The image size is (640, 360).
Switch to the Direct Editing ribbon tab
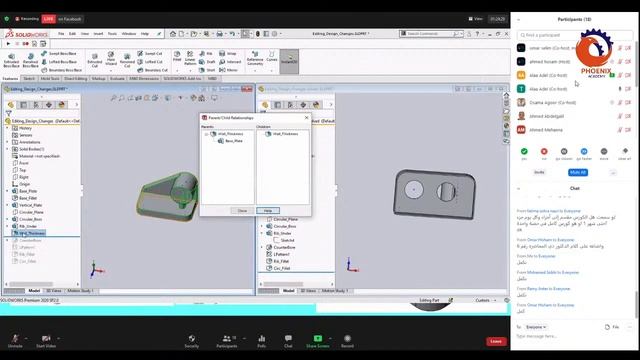(76, 78)
